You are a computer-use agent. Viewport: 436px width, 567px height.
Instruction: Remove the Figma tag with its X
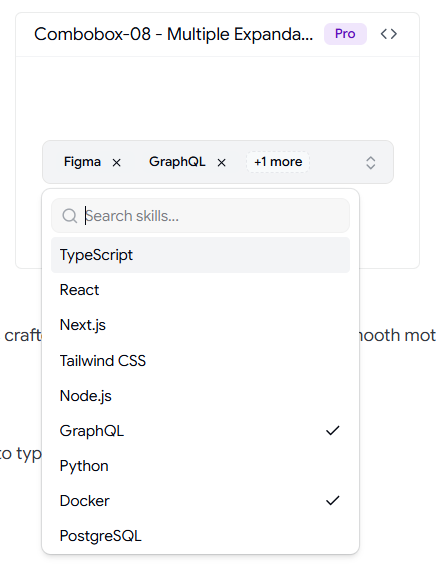click(x=116, y=163)
